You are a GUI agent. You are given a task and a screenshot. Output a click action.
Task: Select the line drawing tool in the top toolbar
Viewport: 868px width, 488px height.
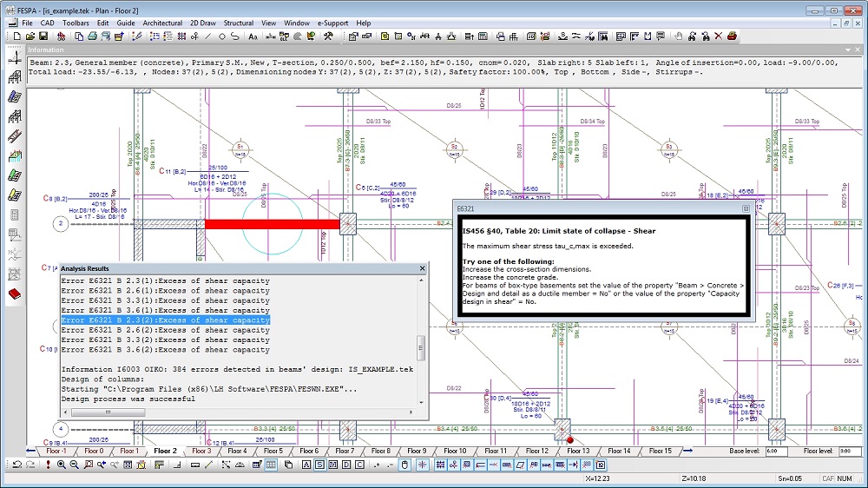(208, 36)
